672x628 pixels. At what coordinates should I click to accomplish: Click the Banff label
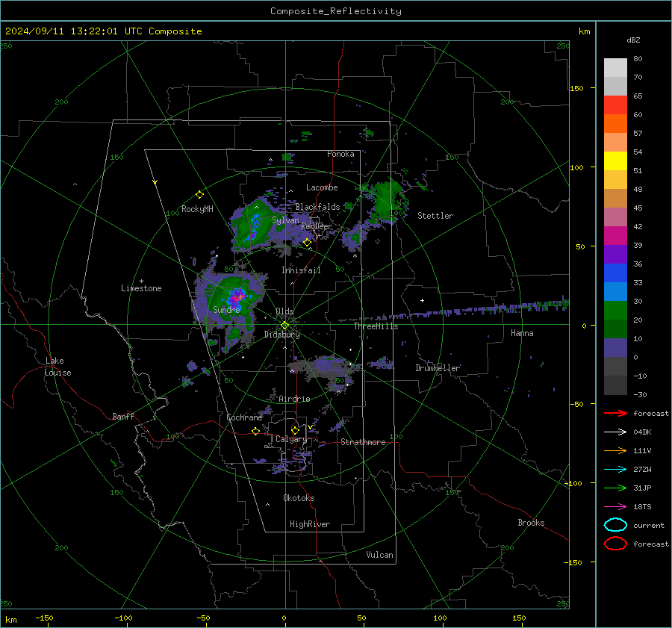[123, 416]
